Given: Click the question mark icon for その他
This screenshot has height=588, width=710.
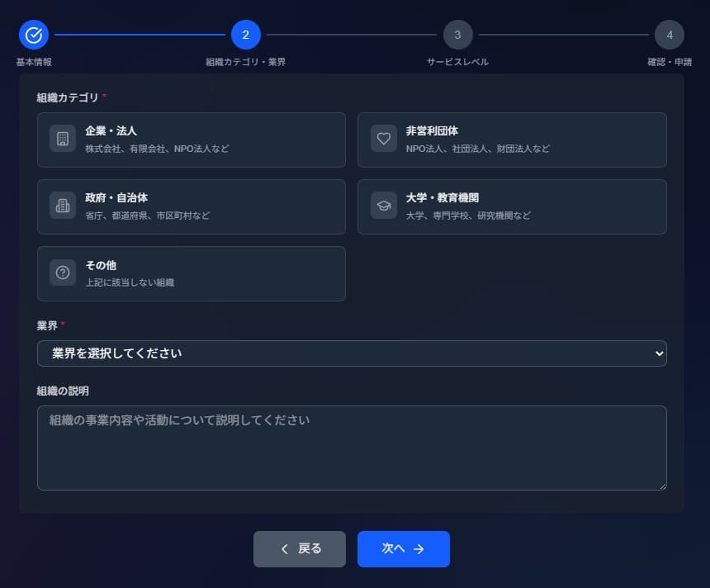Looking at the screenshot, I should (63, 273).
